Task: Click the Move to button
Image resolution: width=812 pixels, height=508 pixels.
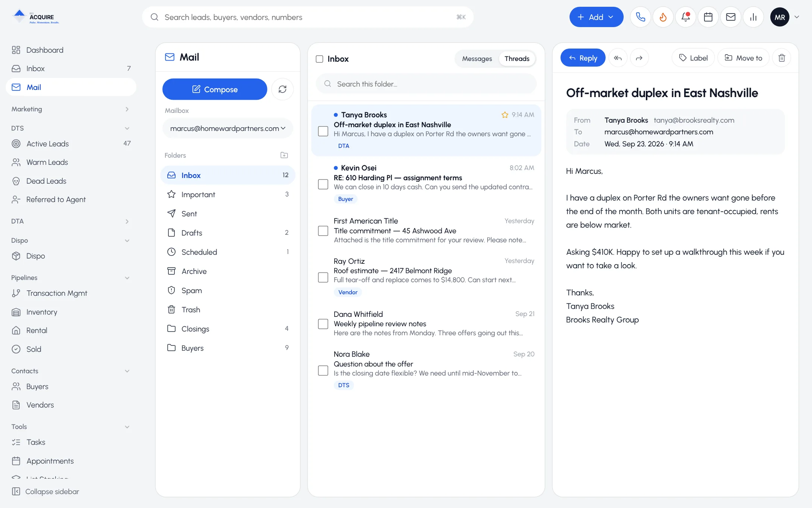Action: pyautogui.click(x=743, y=58)
